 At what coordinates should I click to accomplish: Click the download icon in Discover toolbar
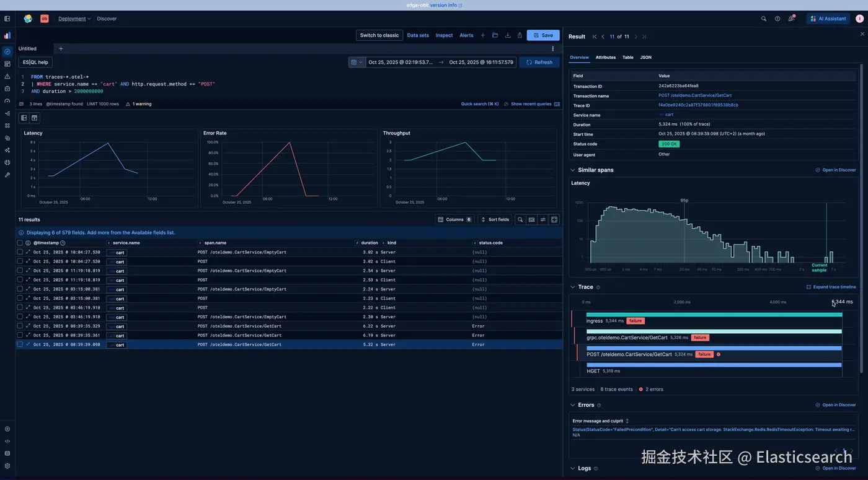tap(508, 35)
